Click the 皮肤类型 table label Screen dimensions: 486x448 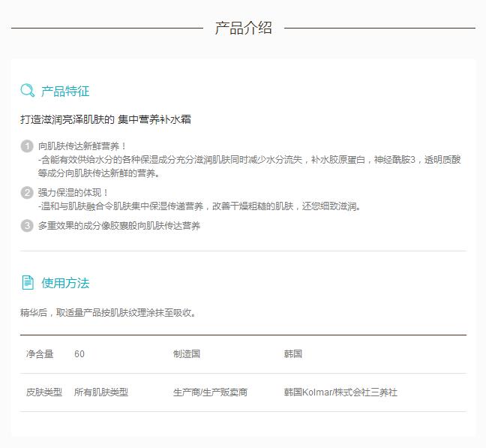point(44,392)
